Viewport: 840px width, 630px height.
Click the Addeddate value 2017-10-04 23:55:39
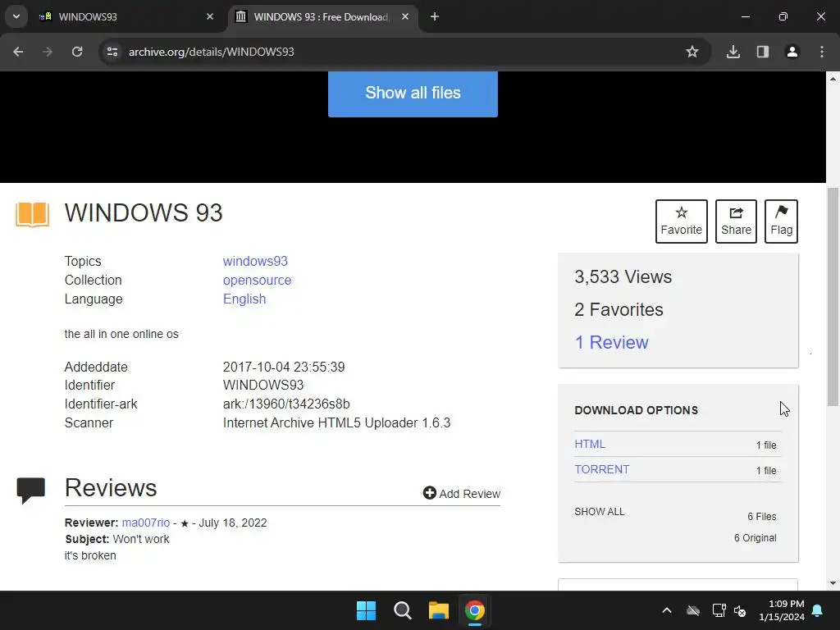284,367
